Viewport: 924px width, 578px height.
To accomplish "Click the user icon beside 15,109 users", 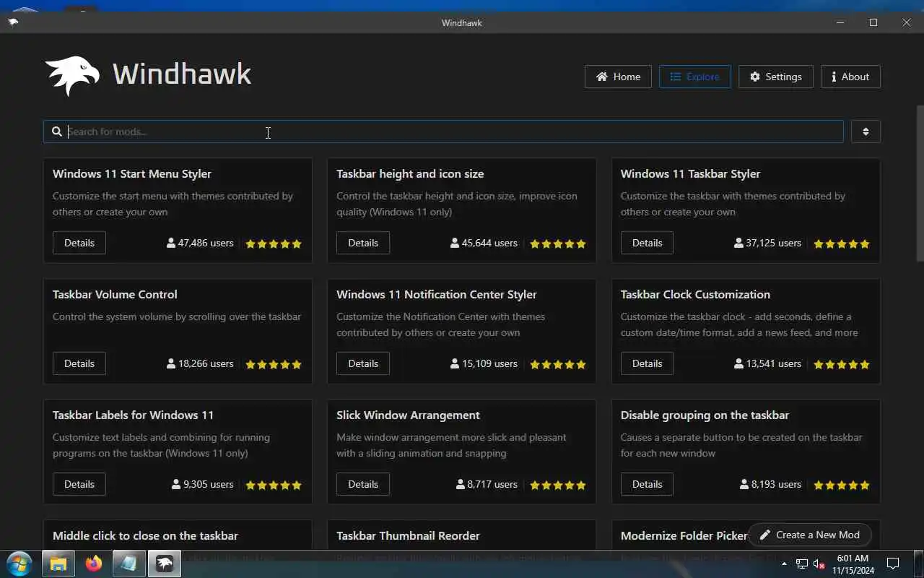I will point(455,363).
